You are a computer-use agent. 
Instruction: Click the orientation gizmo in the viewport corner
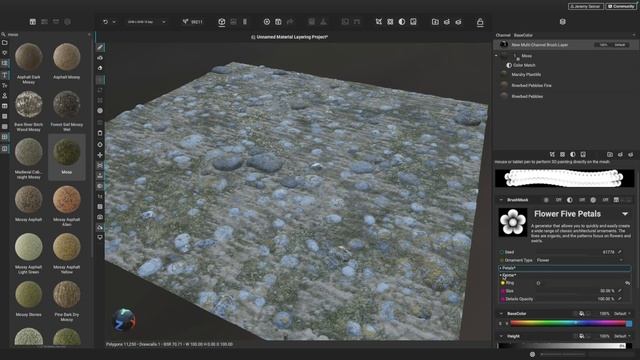click(124, 319)
